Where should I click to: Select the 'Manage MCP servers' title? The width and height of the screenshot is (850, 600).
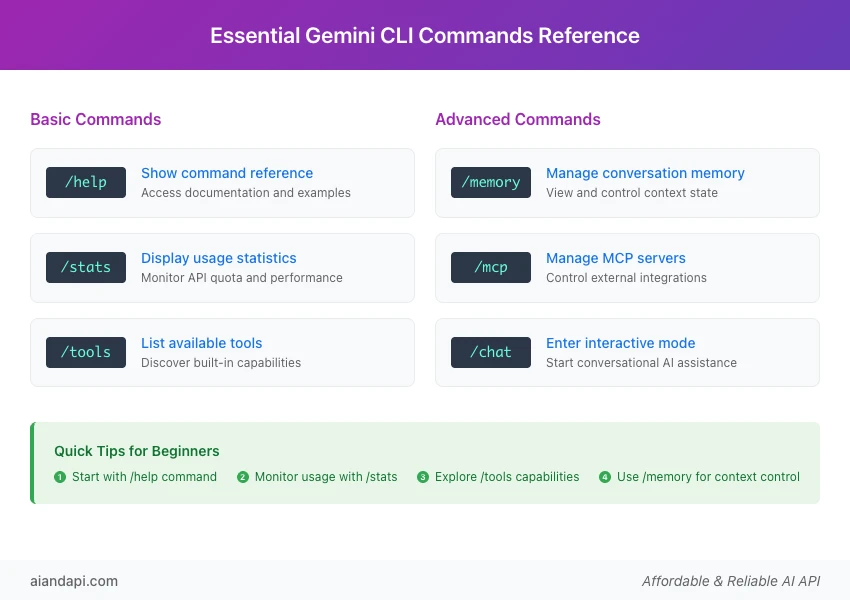tap(615, 258)
